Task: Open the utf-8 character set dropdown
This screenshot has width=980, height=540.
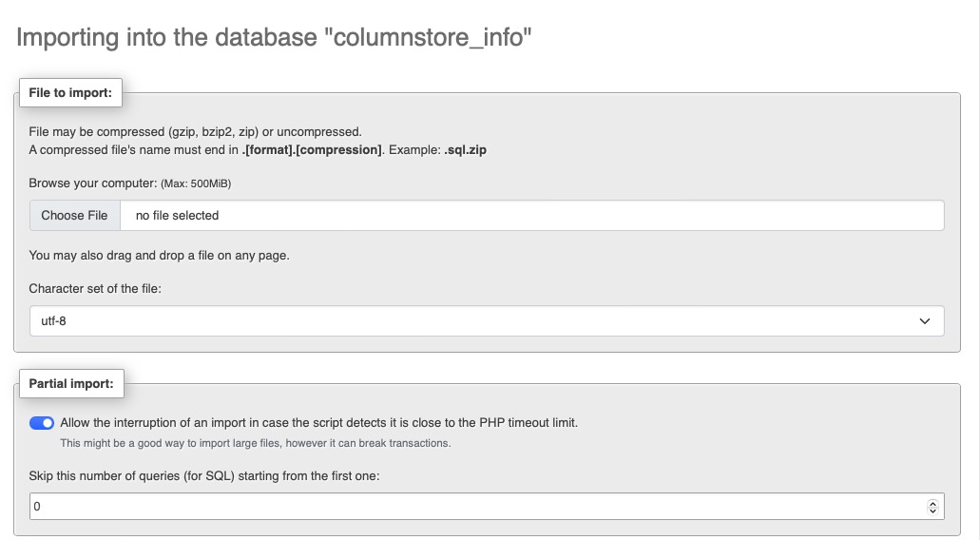Action: click(475, 321)
